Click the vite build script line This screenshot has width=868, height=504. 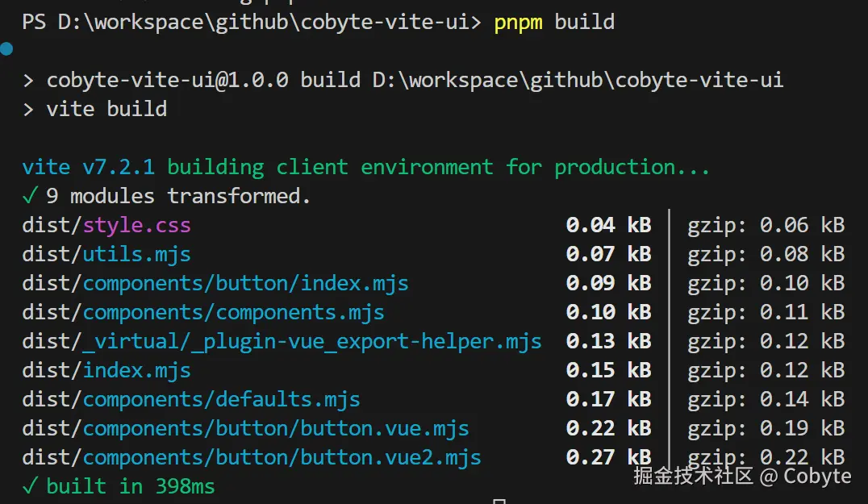(106, 109)
